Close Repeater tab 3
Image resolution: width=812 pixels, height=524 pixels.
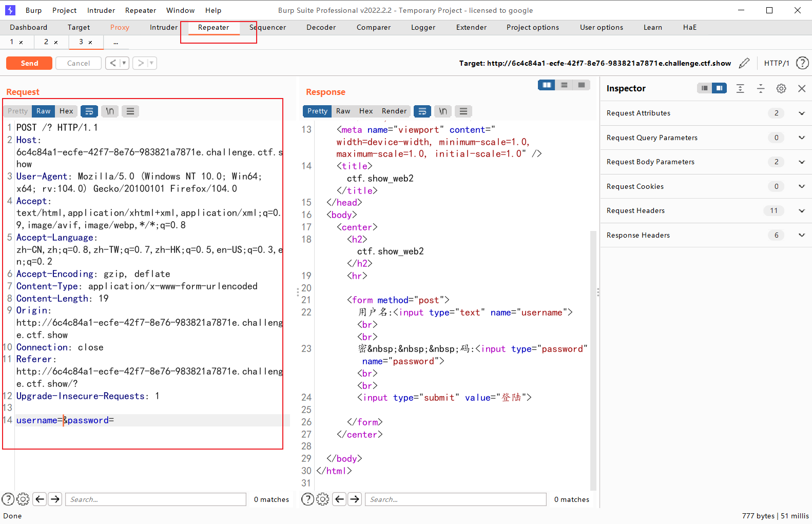(90, 42)
